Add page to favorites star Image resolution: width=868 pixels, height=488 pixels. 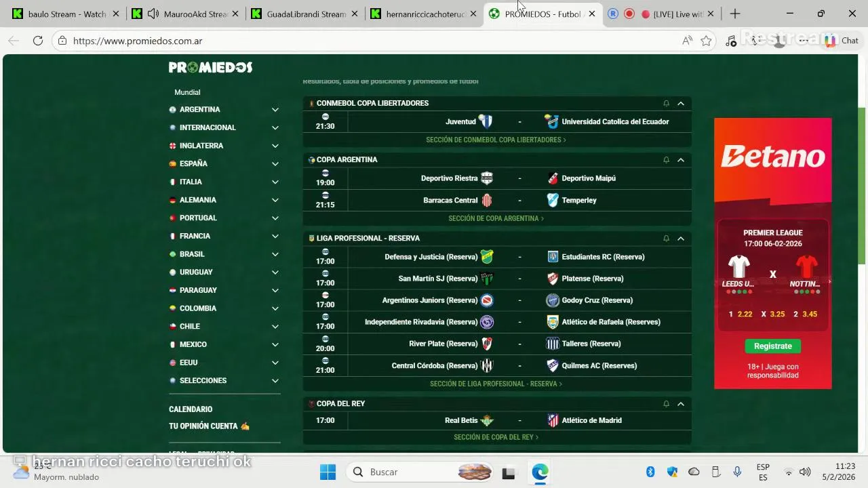point(706,41)
